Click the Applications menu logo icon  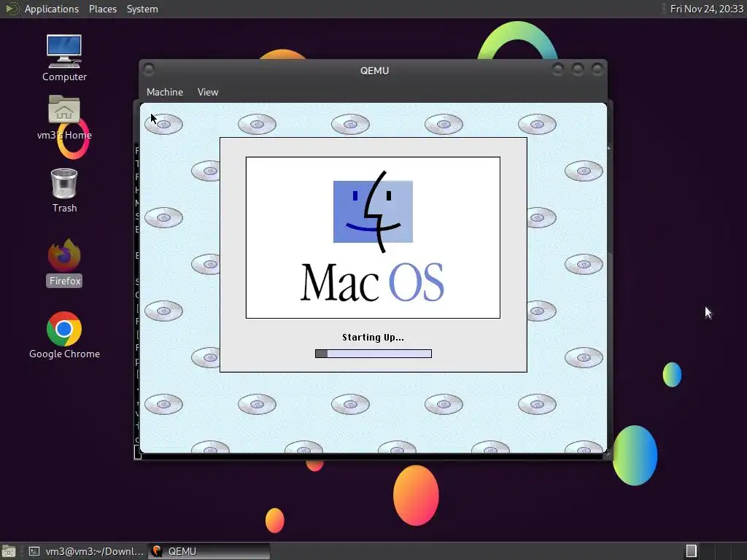point(12,9)
